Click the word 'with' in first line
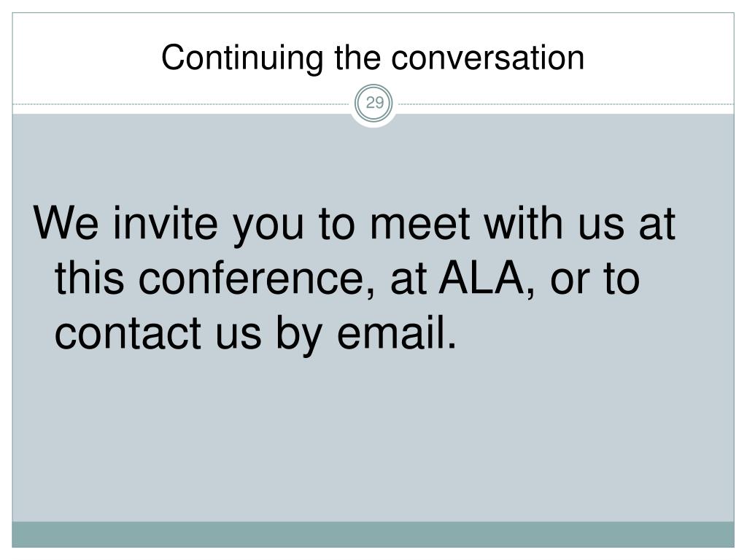Viewport: 747px width, 560px height. [524, 223]
